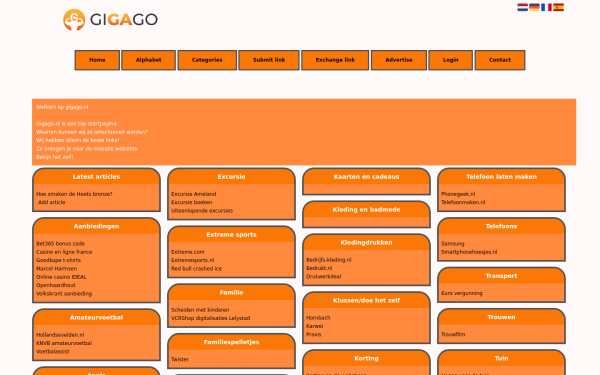Open Volkskrant aanbieding link

(64, 294)
